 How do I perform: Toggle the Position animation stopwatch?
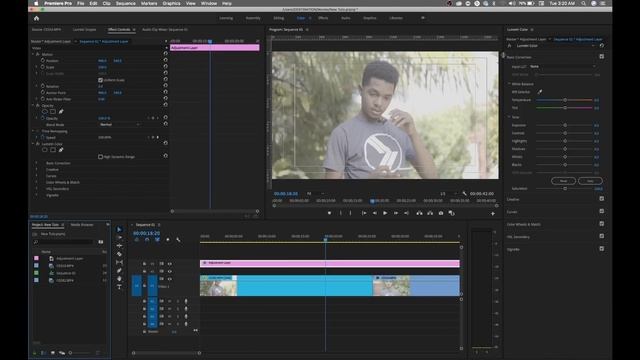(x=42, y=60)
